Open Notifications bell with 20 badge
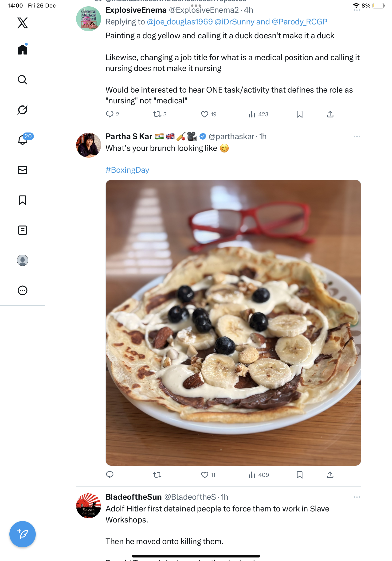392x561 pixels. click(23, 140)
